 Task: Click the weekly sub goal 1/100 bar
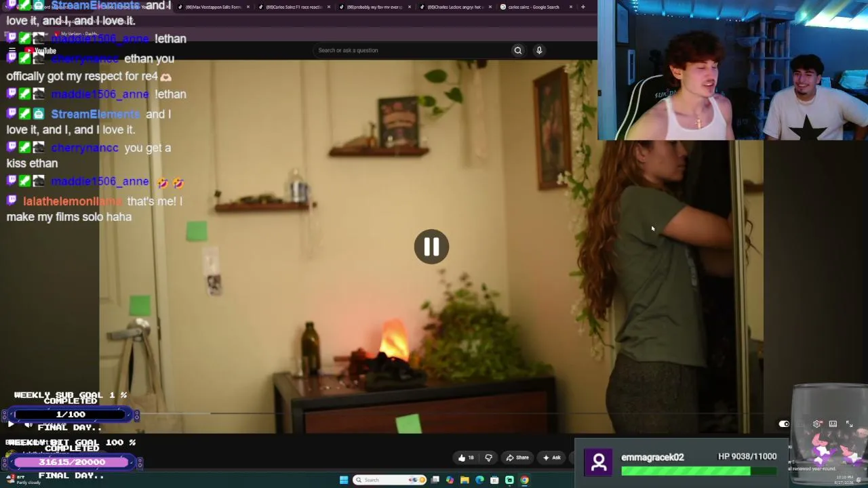click(71, 414)
